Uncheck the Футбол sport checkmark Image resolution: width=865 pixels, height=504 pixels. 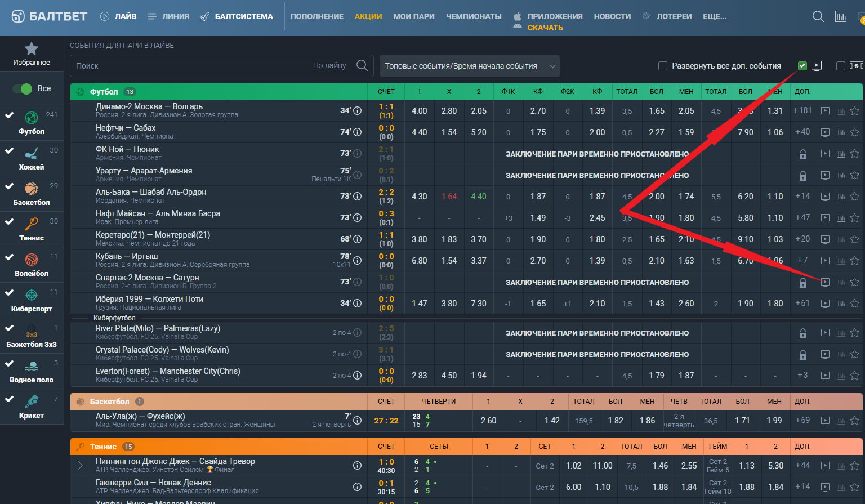pos(9,115)
